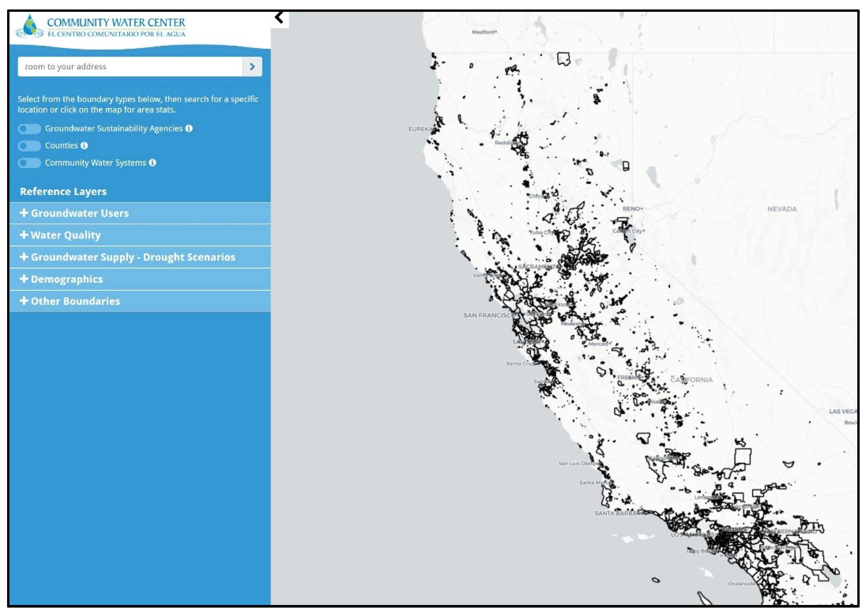Click the Counties info icon

pos(84,146)
